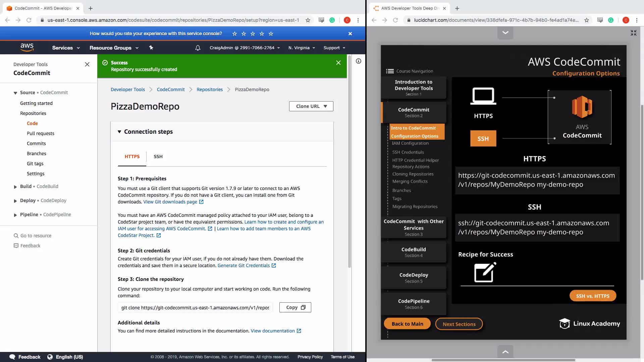
Task: Click the AWS logo home icon
Action: 27,47
